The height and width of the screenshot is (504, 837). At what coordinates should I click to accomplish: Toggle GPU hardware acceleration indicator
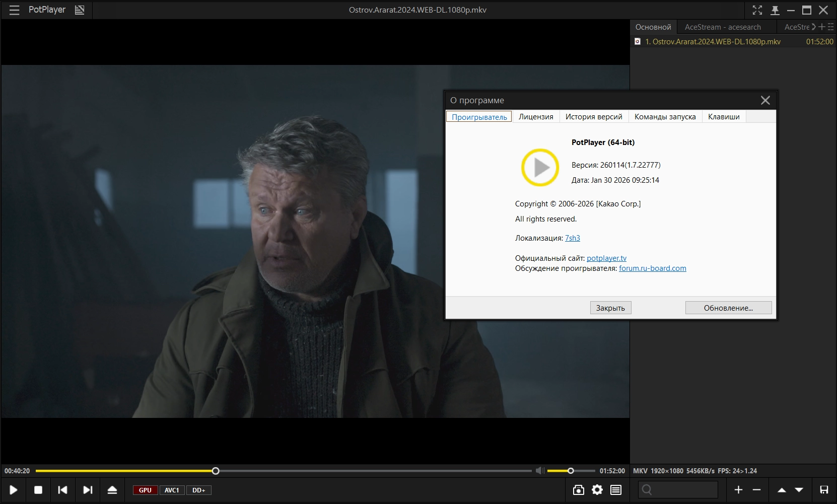pyautogui.click(x=145, y=490)
